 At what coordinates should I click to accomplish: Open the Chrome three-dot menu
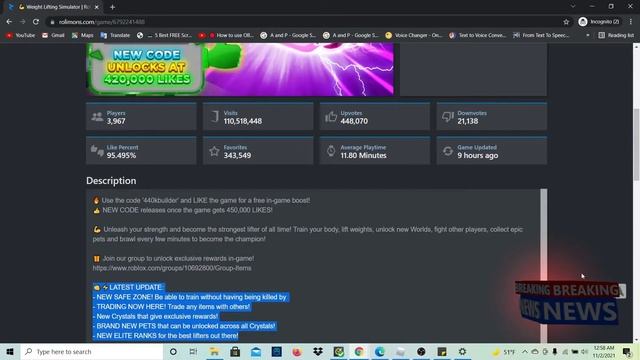point(631,22)
